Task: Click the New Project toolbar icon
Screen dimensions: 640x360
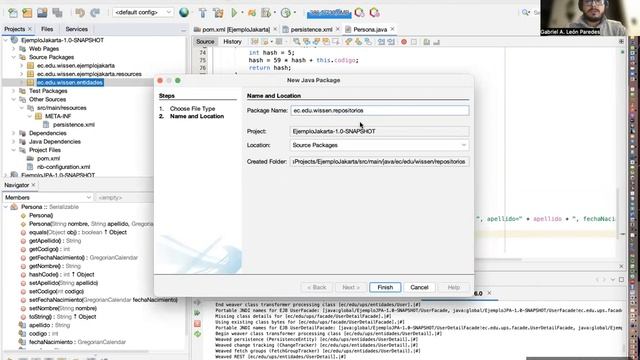Action: tap(27, 13)
